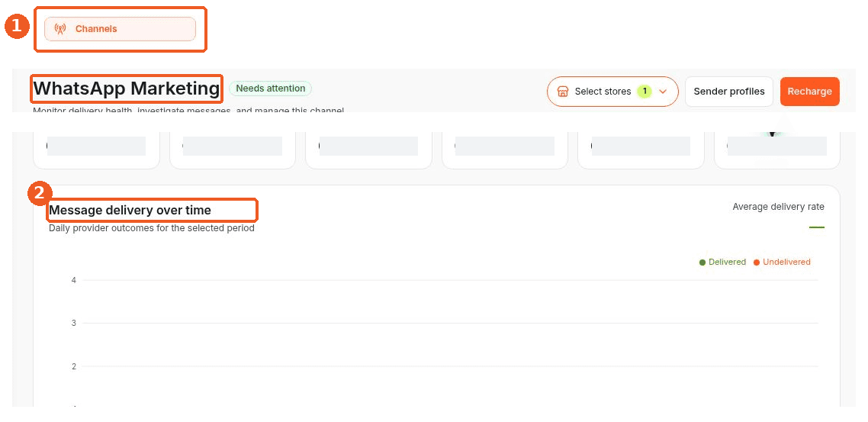Click the Sender profiles button
Screen dimensions: 868x422
tap(729, 92)
